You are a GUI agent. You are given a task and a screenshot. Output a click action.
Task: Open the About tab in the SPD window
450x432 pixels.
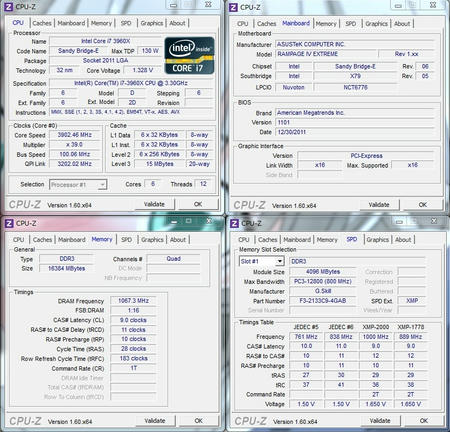click(x=403, y=240)
